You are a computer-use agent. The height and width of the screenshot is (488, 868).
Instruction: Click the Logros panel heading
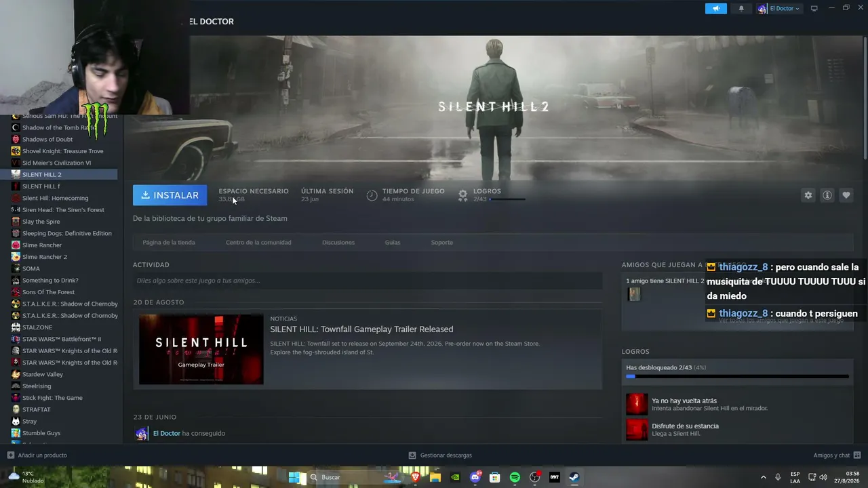[635, 352]
